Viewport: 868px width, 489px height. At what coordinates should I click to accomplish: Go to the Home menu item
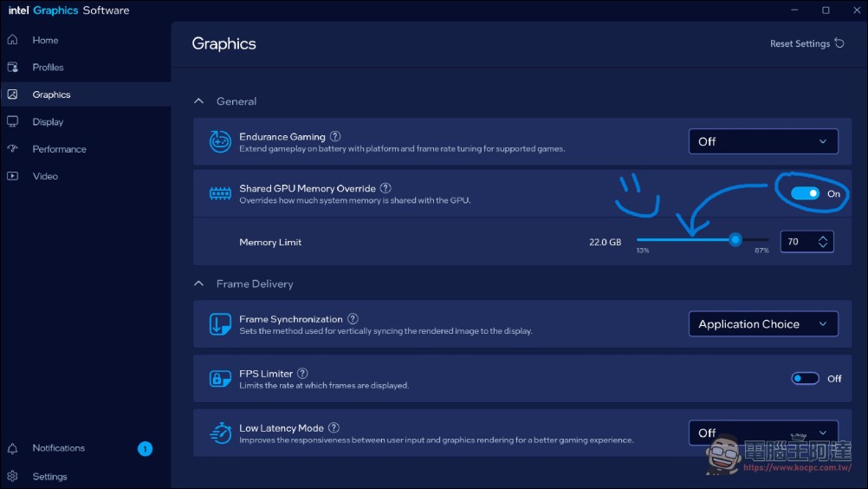point(86,40)
